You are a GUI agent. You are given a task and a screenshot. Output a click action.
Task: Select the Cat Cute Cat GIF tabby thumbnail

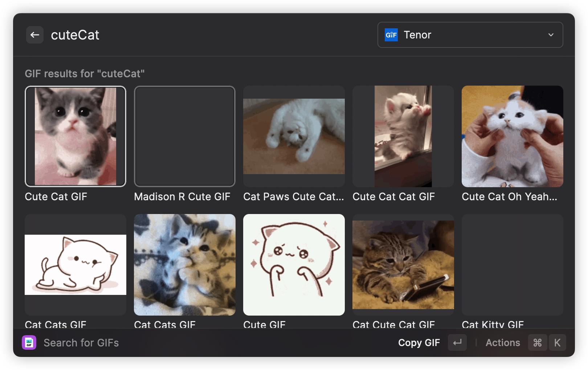(403, 265)
